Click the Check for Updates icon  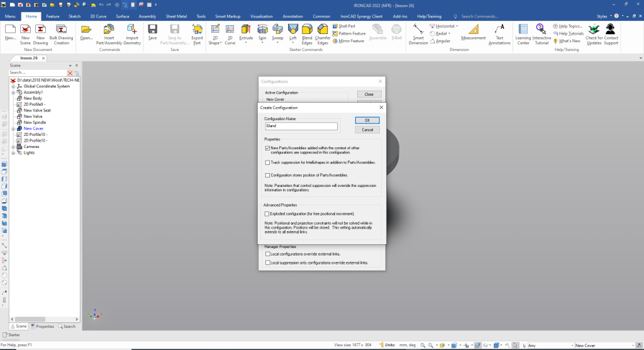pyautogui.click(x=593, y=30)
